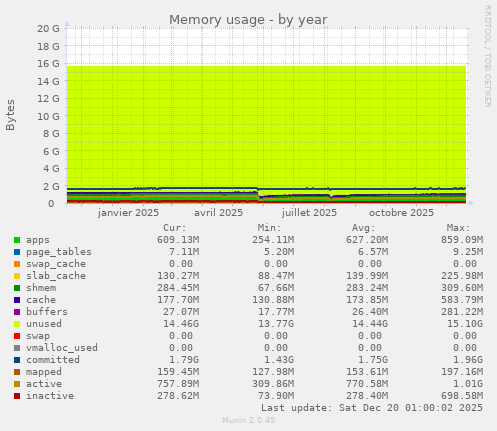497x431 pixels.
Task: Click the apps green legend swatch
Action: coord(17,240)
